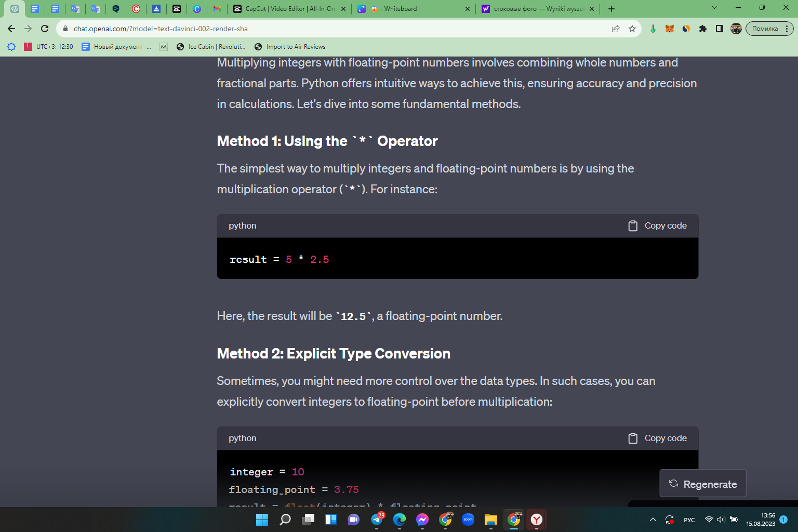
Task: Bookmark this page with the star icon
Action: [x=632, y=29]
